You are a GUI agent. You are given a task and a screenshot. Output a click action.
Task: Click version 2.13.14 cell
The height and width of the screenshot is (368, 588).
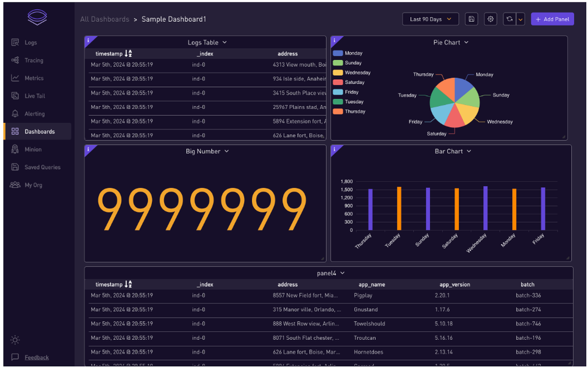[x=444, y=352]
